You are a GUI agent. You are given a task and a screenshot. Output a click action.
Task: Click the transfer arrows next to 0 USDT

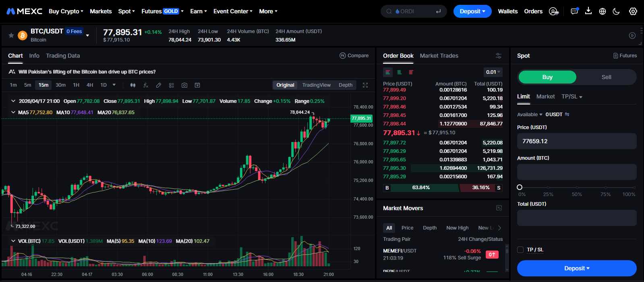(x=567, y=115)
